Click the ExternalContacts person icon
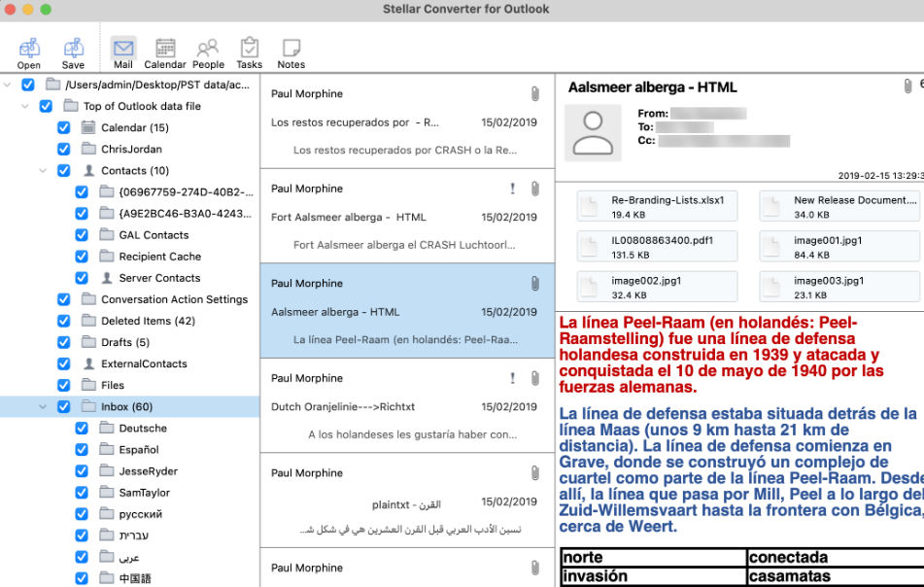This screenshot has width=924, height=587. [x=89, y=363]
